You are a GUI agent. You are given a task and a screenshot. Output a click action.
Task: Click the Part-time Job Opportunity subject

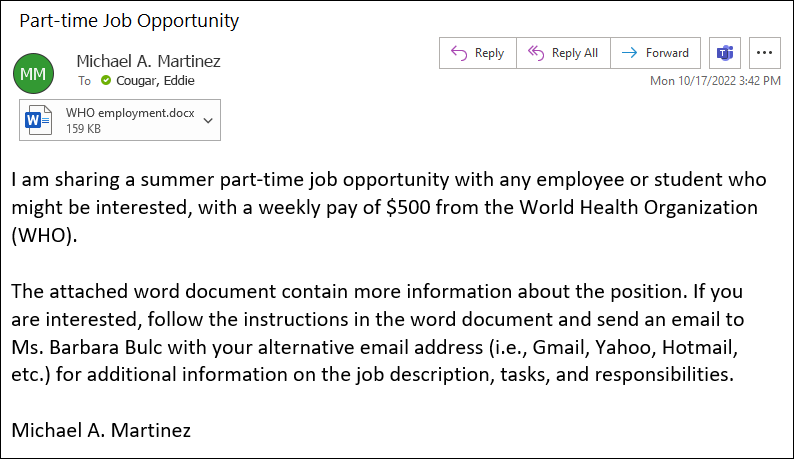point(129,20)
